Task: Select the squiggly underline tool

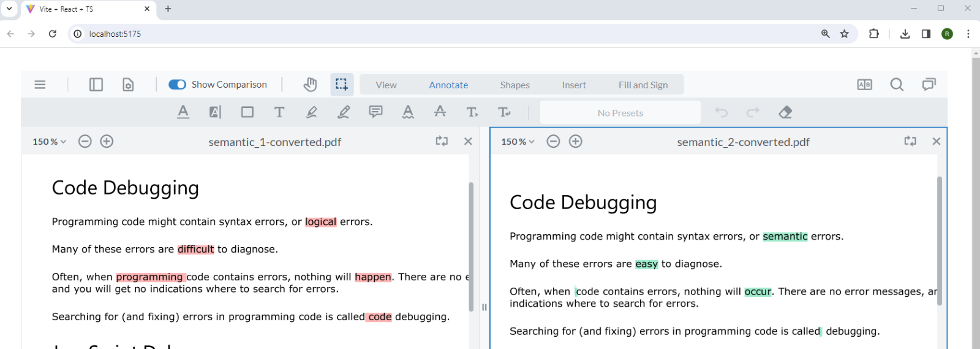Action: pyautogui.click(x=408, y=112)
